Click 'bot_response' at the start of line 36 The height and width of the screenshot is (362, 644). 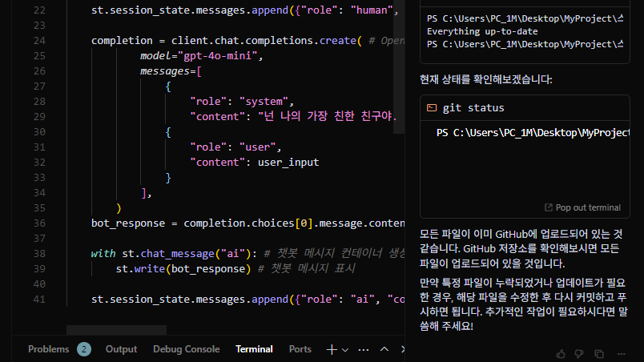pyautogui.click(x=127, y=223)
